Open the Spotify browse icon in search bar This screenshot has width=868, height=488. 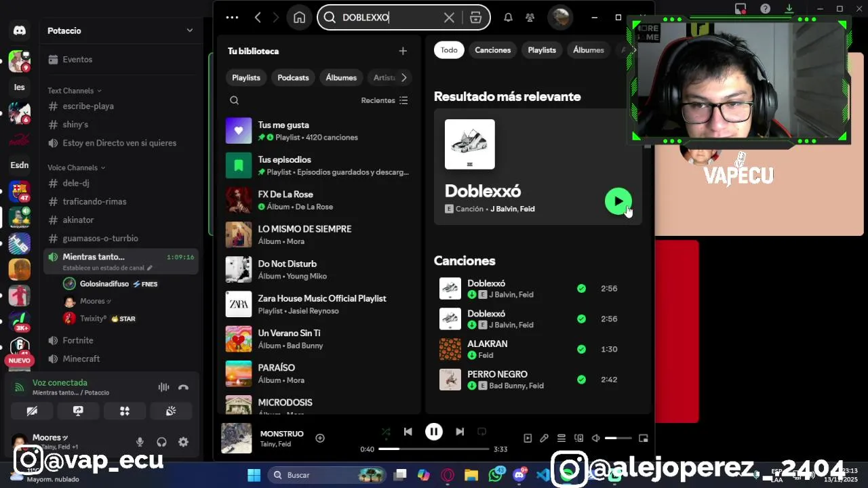click(x=475, y=18)
